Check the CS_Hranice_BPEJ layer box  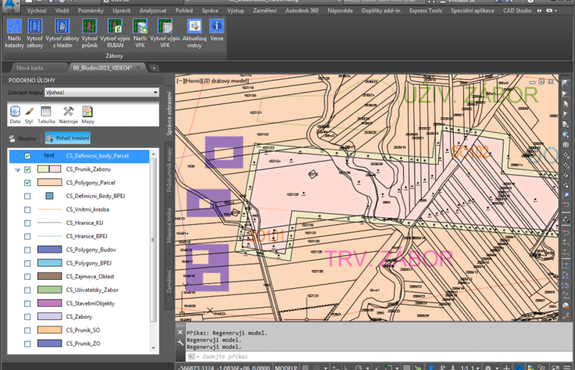pyautogui.click(x=28, y=237)
